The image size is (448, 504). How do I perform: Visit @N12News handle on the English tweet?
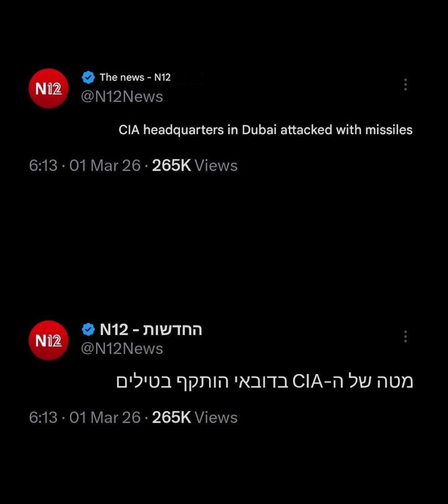[x=122, y=97]
